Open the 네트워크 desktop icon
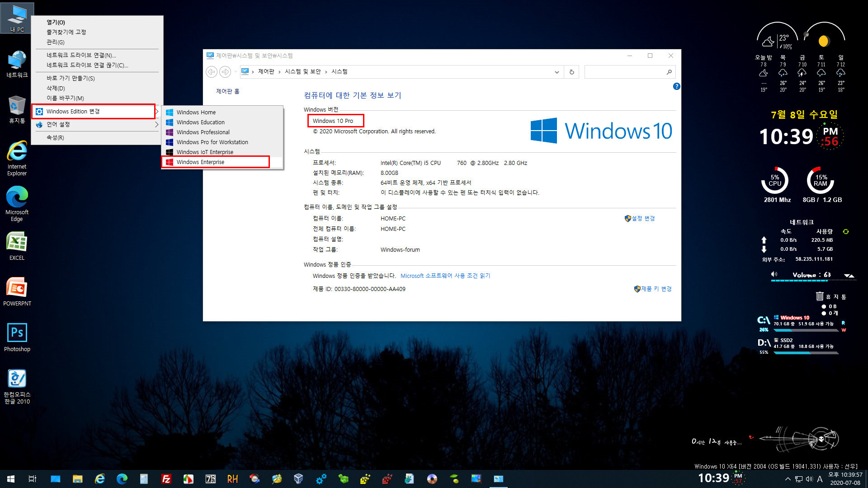This screenshot has width=868, height=488. tap(17, 64)
